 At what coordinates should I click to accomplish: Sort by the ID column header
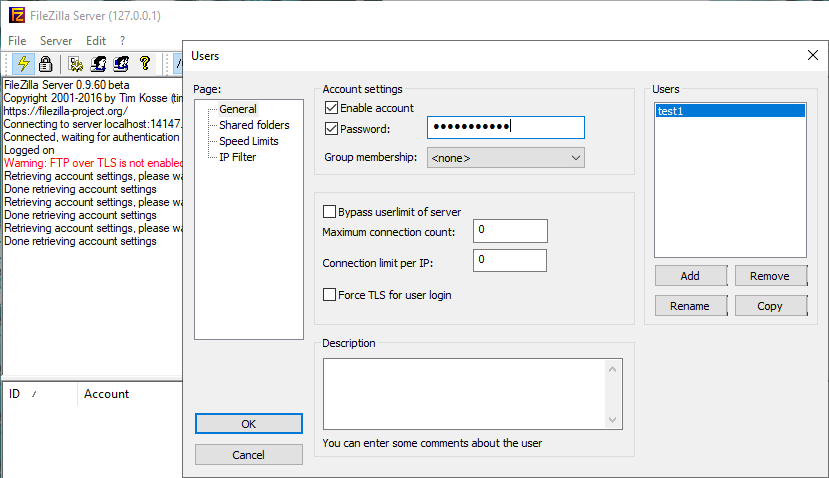pos(40,394)
